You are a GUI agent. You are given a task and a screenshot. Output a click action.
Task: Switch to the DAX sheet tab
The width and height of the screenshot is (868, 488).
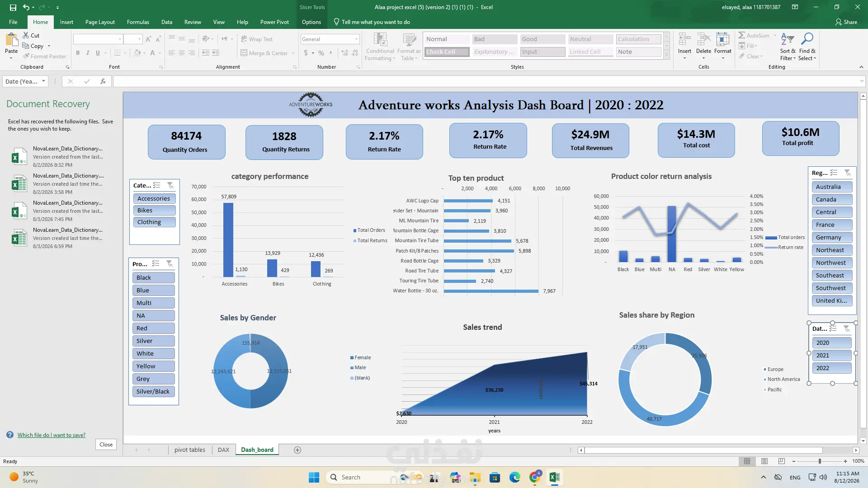click(x=223, y=450)
